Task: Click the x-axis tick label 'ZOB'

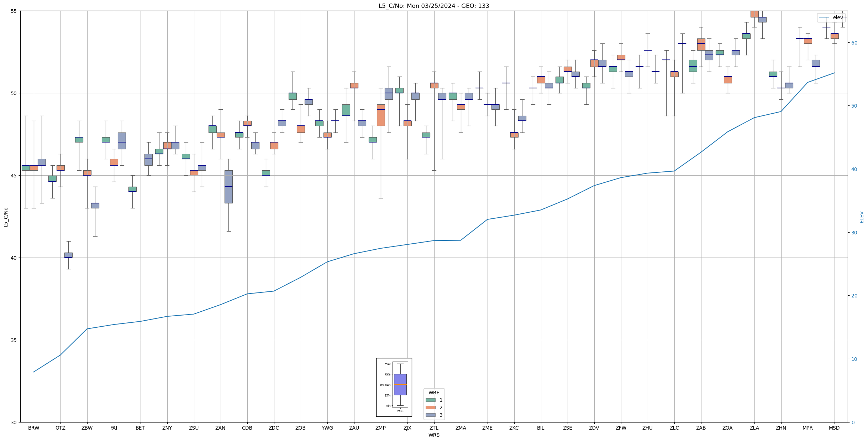Action: point(301,428)
